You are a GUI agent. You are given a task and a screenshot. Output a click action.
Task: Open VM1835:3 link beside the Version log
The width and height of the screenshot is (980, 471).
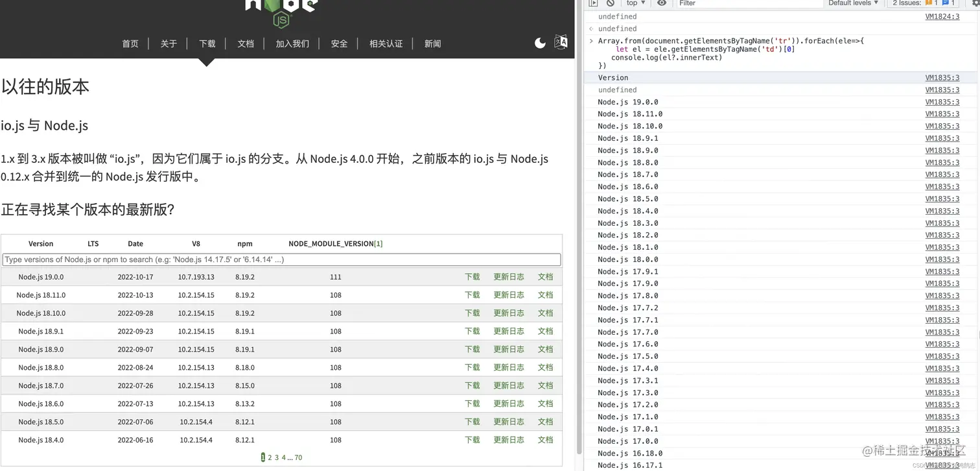pyautogui.click(x=942, y=78)
